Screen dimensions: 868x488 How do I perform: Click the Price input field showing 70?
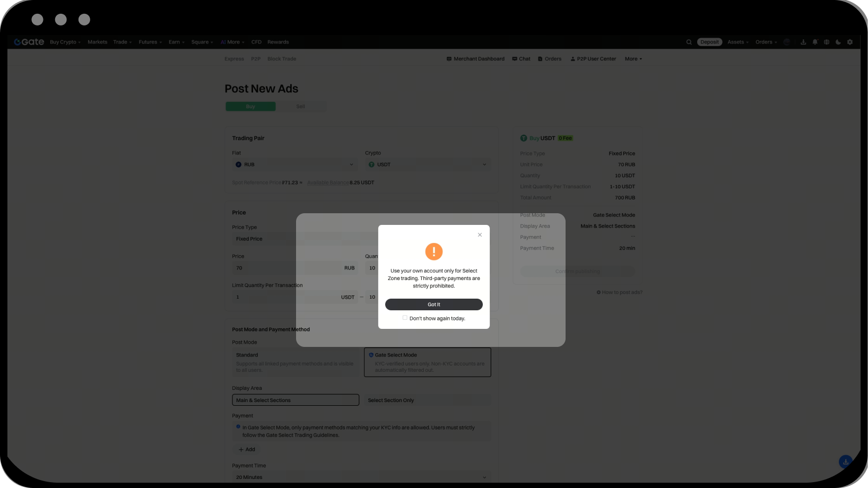coord(295,268)
